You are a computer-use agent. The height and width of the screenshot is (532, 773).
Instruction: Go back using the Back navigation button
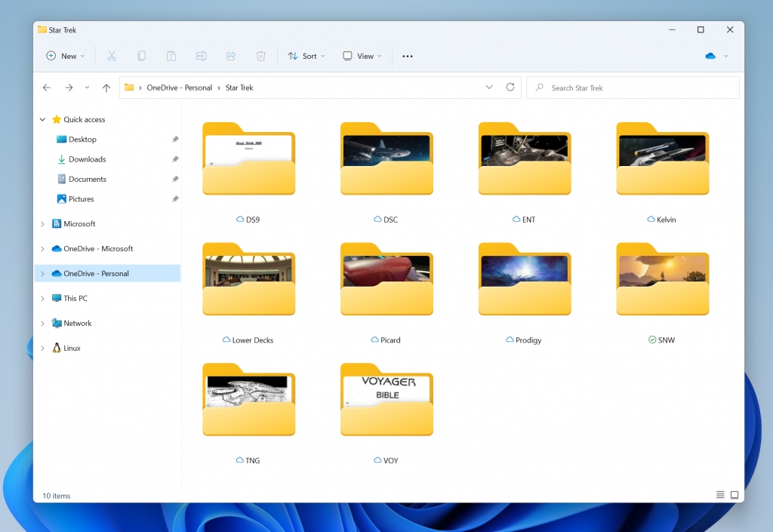pyautogui.click(x=46, y=88)
